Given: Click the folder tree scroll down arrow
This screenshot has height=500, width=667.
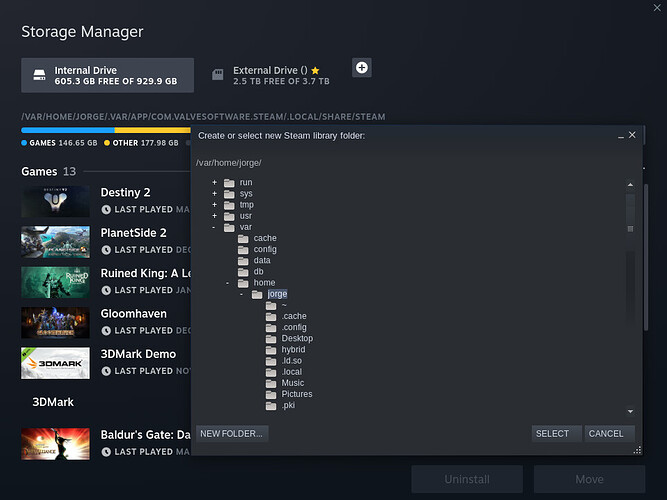Looking at the screenshot, I should (630, 411).
